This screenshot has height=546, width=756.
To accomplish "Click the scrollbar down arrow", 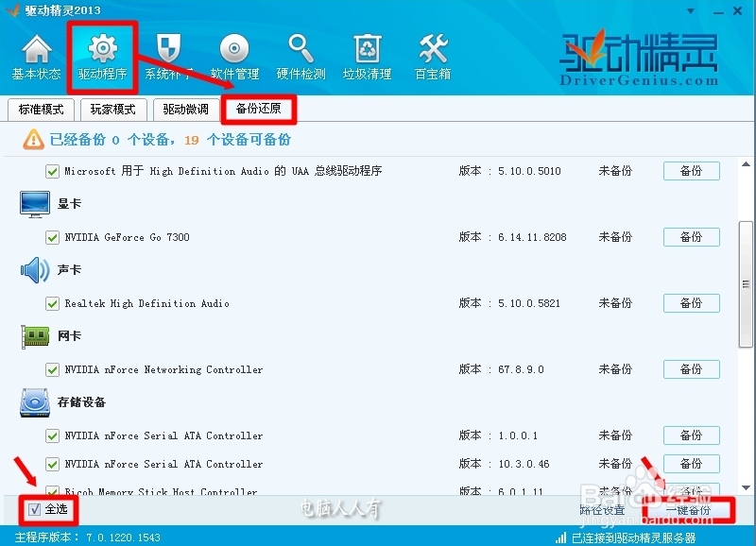I will pyautogui.click(x=746, y=488).
